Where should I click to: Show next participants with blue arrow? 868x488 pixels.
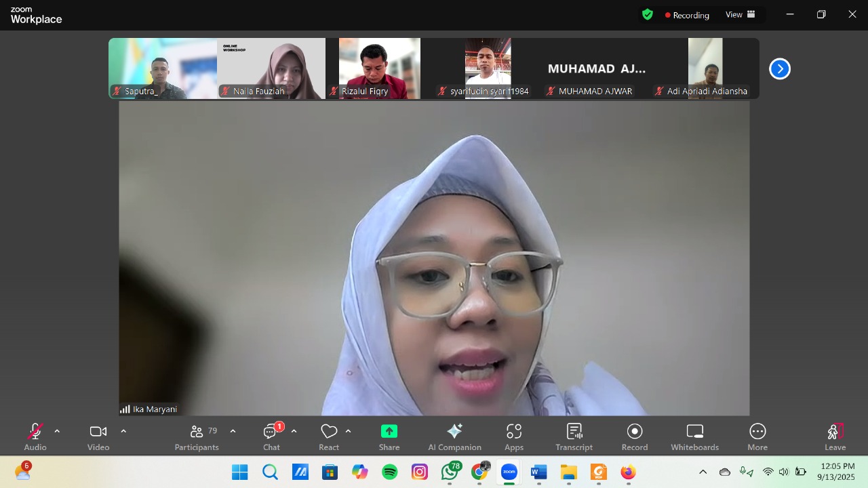click(779, 68)
